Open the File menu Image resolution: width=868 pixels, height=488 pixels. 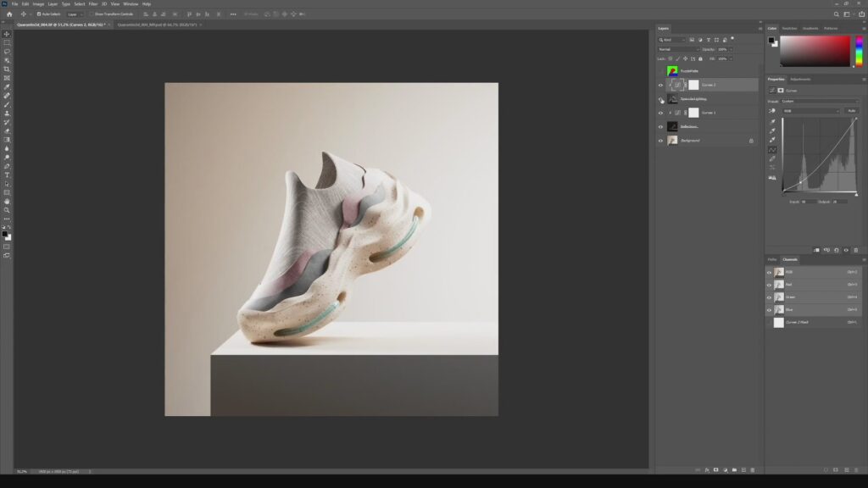click(15, 4)
